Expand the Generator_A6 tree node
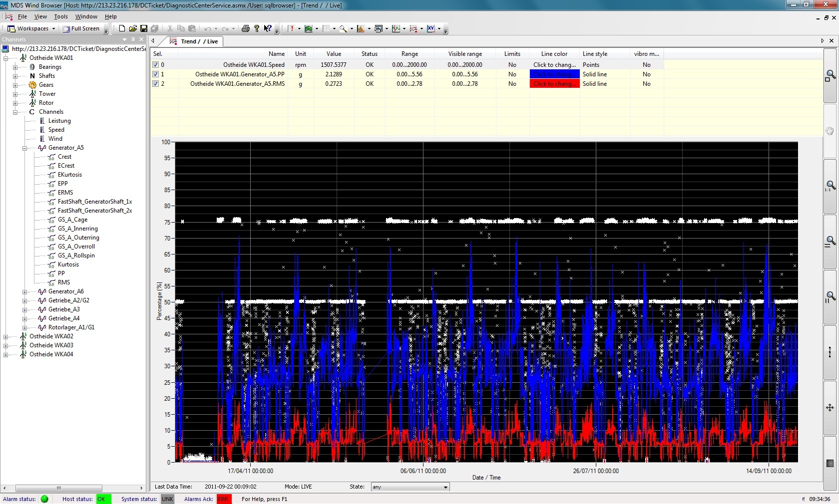Viewport: 839px width, 504px height. (24, 291)
